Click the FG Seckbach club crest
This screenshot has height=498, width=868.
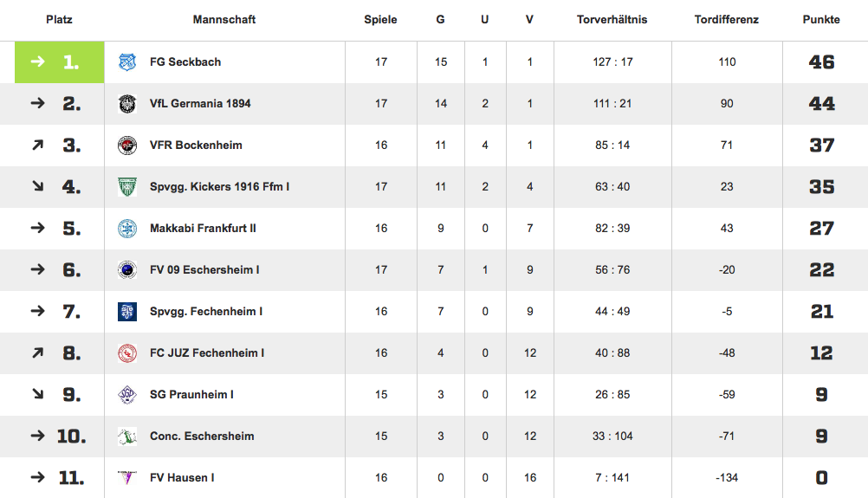click(x=127, y=62)
